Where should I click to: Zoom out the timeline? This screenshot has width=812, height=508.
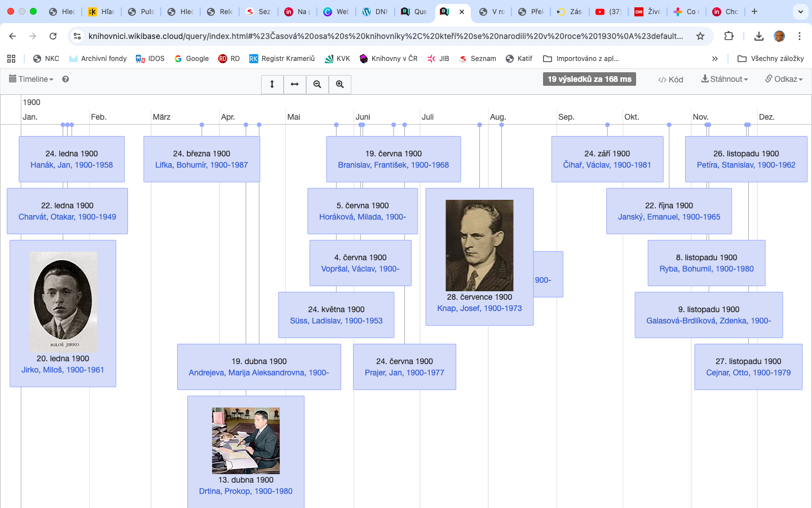[317, 84]
